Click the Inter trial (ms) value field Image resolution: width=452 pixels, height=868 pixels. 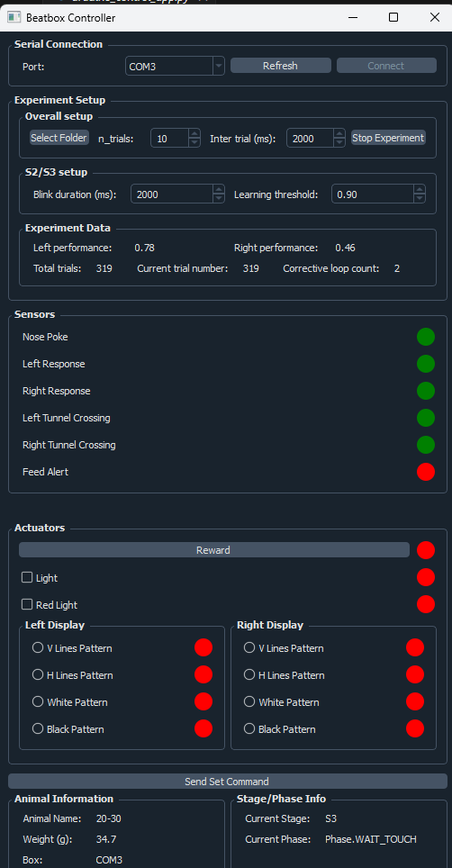coord(311,139)
